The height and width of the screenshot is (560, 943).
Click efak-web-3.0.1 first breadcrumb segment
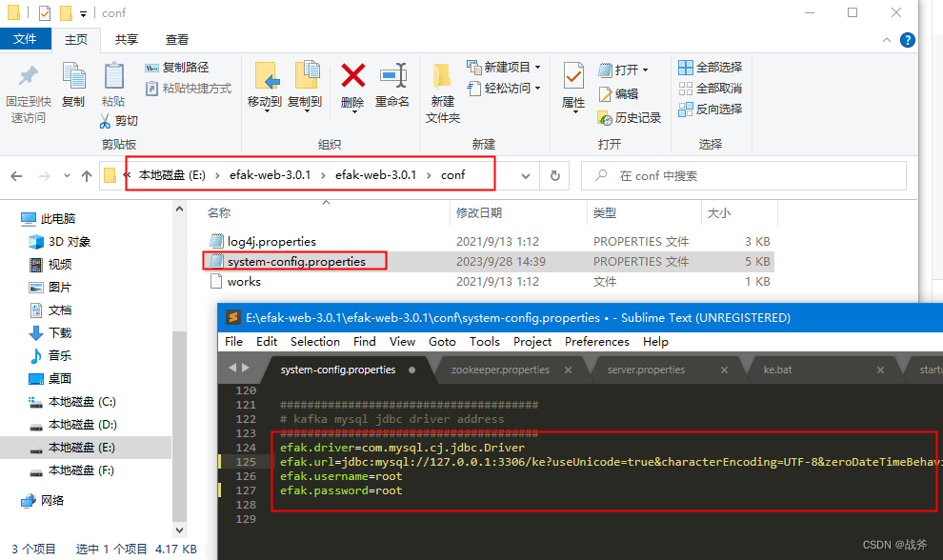coord(270,175)
